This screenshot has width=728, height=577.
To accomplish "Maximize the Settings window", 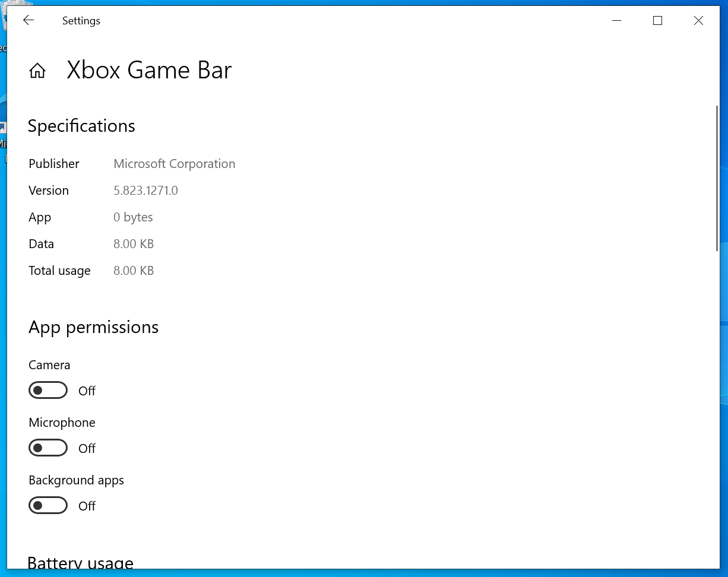I will 657,21.
